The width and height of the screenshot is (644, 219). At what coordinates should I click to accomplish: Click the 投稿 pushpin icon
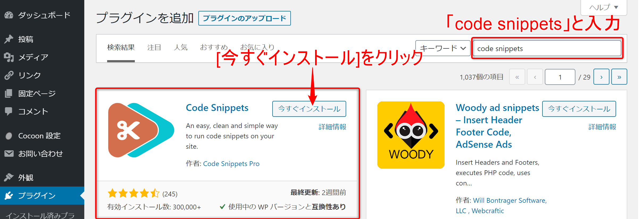click(x=9, y=39)
